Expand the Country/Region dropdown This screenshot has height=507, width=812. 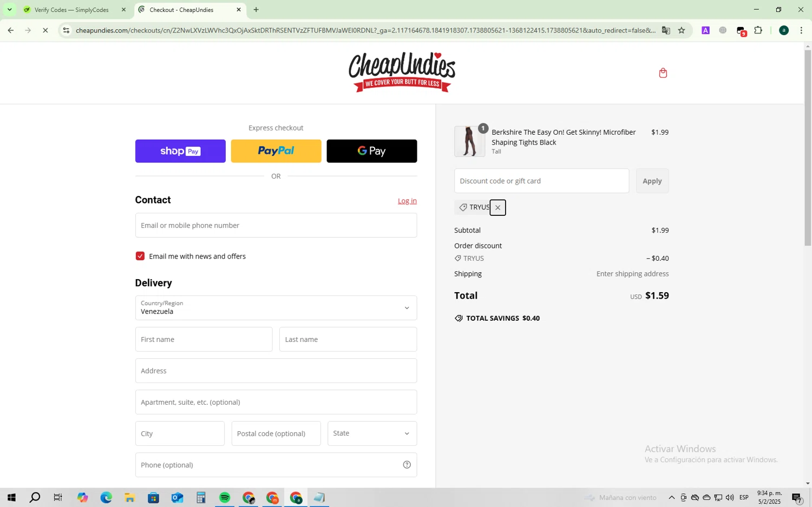tap(276, 308)
